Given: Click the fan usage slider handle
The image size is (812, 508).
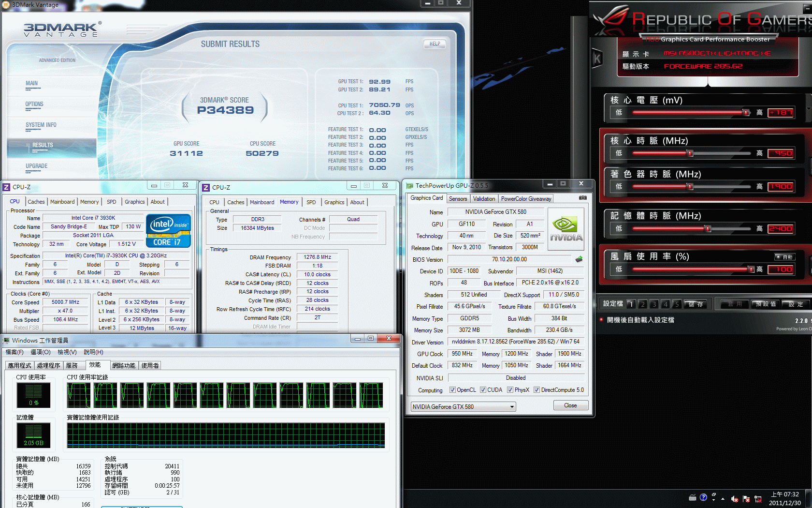Looking at the screenshot, I should pos(751,269).
